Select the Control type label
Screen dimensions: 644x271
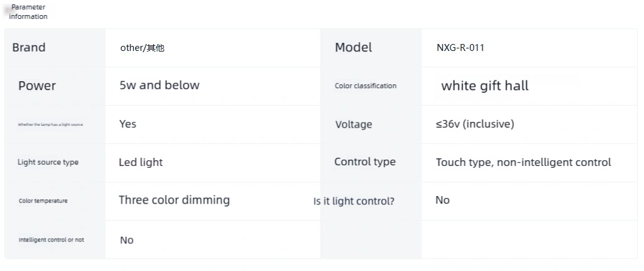click(x=365, y=162)
